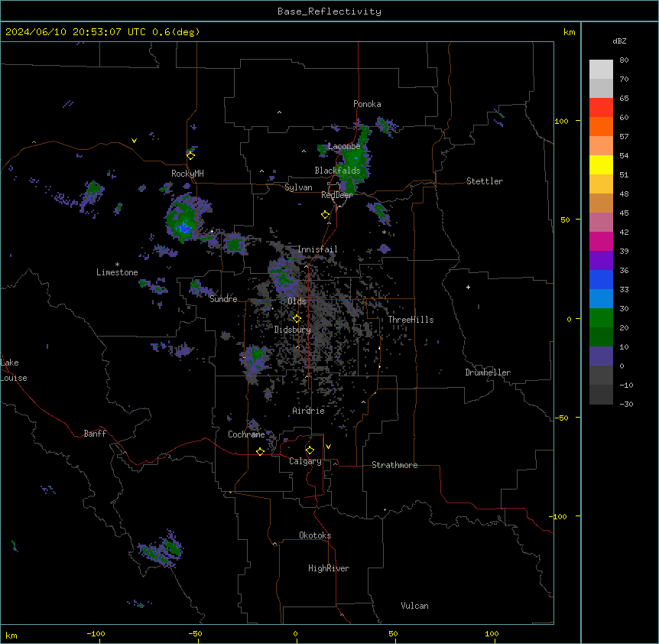659x644 pixels.
Task: Click the Sundre city label
Action: pos(223,299)
